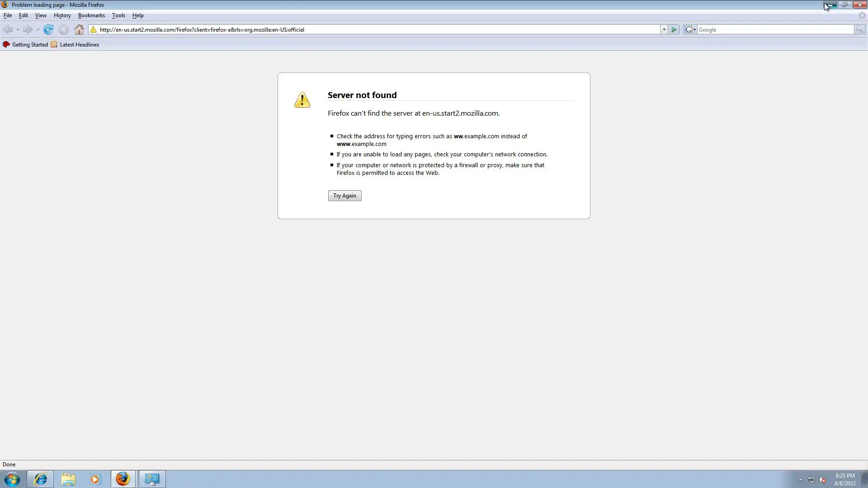Image resolution: width=868 pixels, height=488 pixels.
Task: Click the search magnifier icon
Action: point(859,30)
